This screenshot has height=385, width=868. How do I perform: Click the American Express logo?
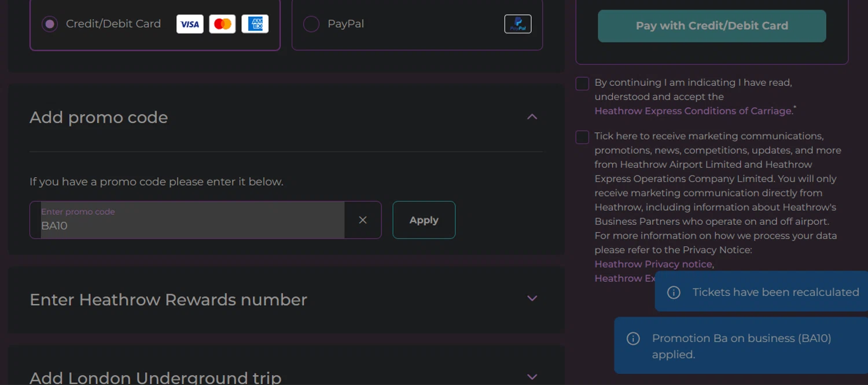coord(255,24)
